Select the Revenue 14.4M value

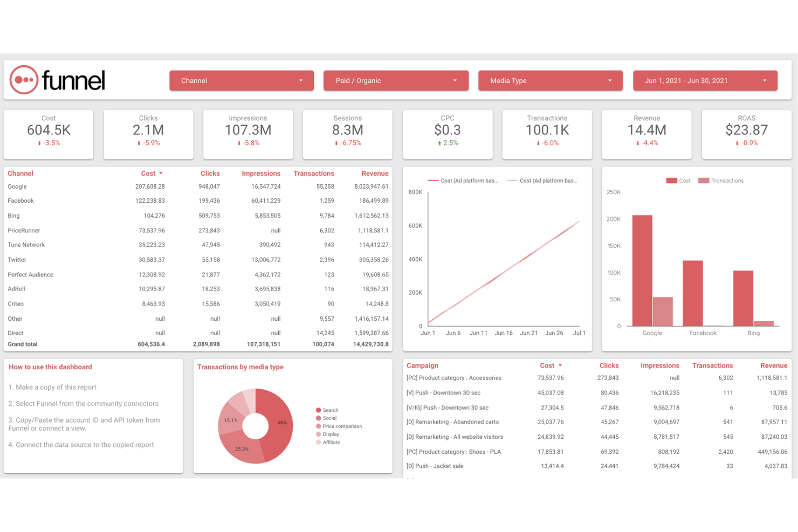647,130
